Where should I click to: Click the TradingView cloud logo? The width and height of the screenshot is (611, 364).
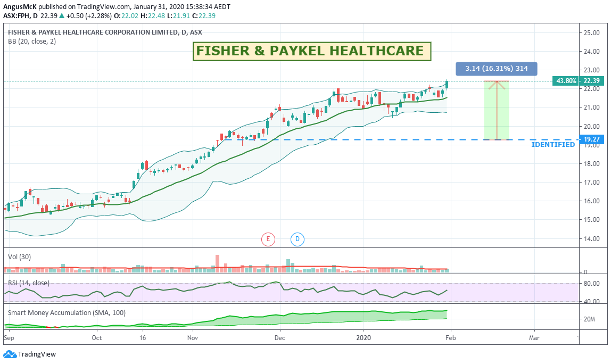pyautogui.click(x=10, y=354)
